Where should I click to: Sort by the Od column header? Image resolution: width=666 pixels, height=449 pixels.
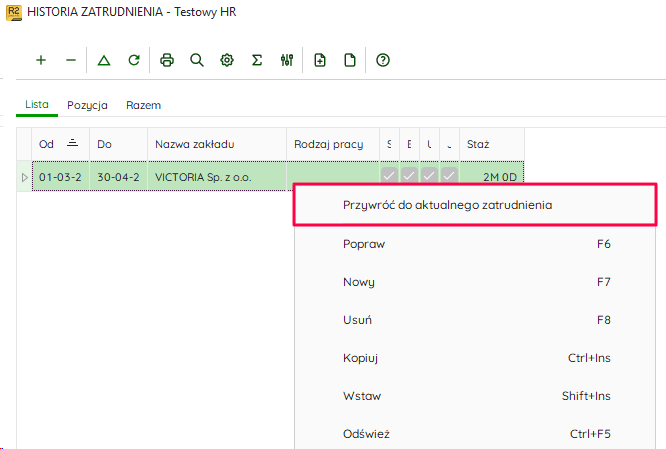[60, 144]
